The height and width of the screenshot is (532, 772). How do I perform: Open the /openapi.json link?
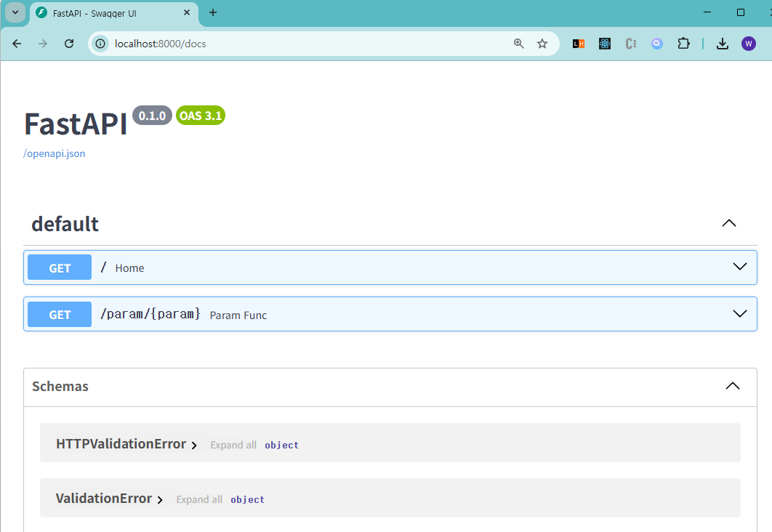tap(55, 153)
